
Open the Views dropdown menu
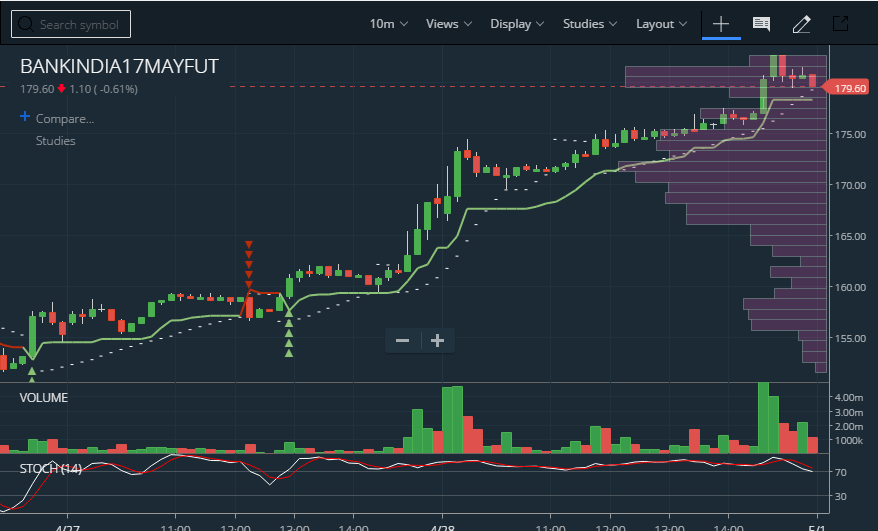[449, 24]
